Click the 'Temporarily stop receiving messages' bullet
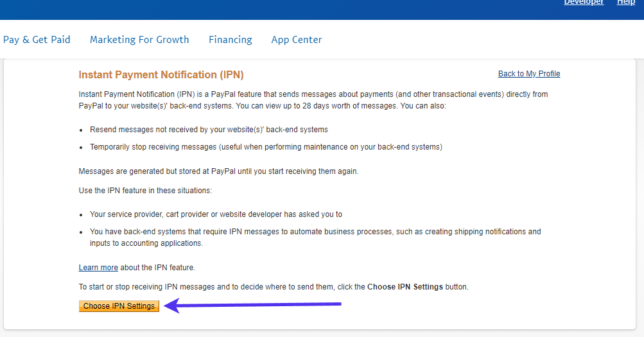644x337 pixels. point(266,147)
